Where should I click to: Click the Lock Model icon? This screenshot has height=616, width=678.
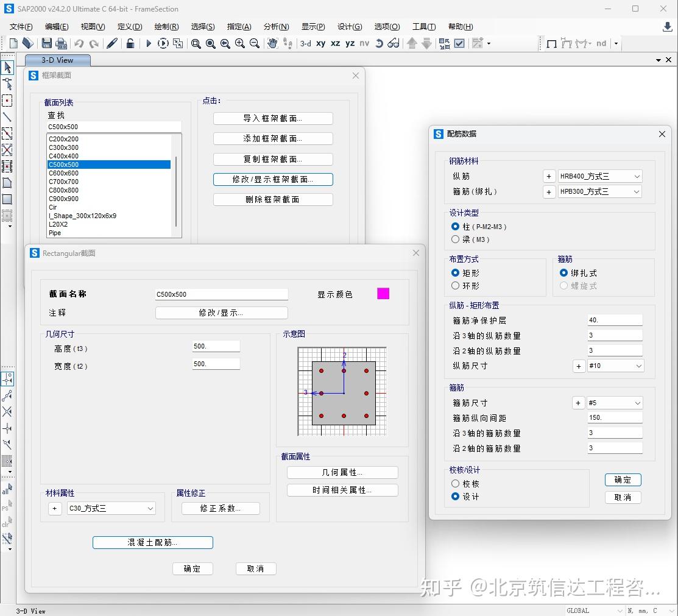click(x=130, y=43)
